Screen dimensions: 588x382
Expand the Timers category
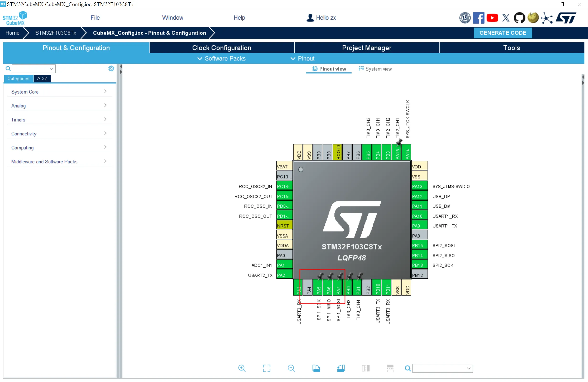pos(59,120)
